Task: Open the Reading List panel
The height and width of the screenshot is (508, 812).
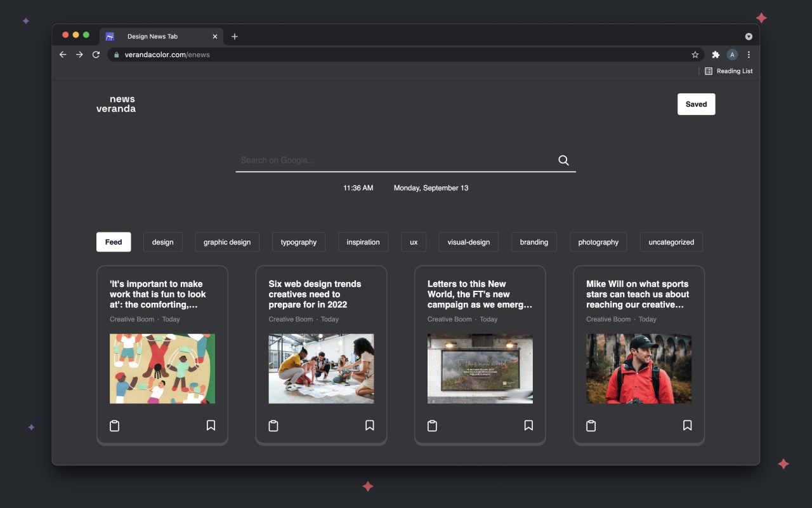Action: coord(729,71)
